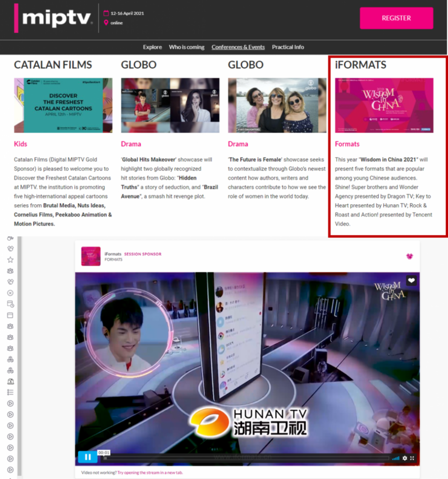Click Drama category on Future is Female card
The width and height of the screenshot is (448, 479).
point(238,144)
